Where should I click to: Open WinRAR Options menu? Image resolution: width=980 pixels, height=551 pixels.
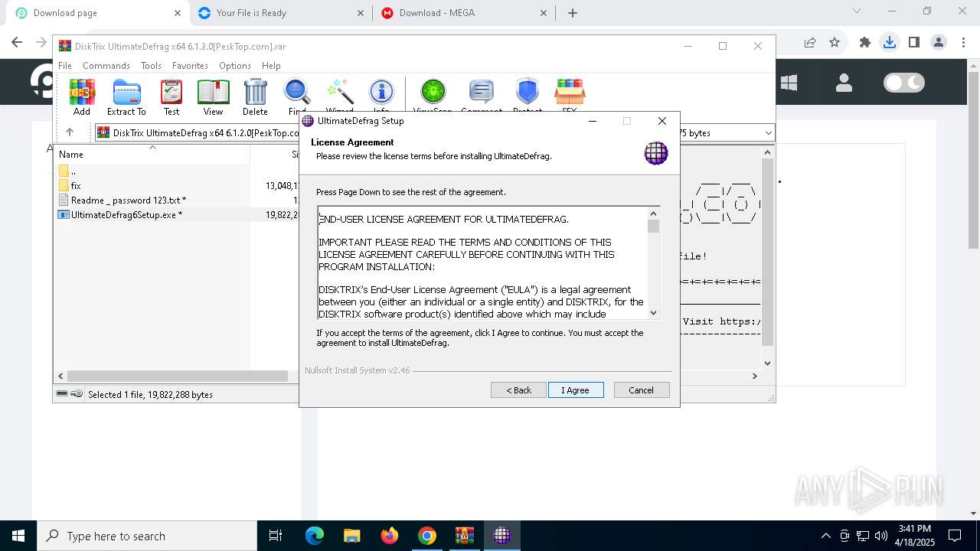(x=235, y=66)
